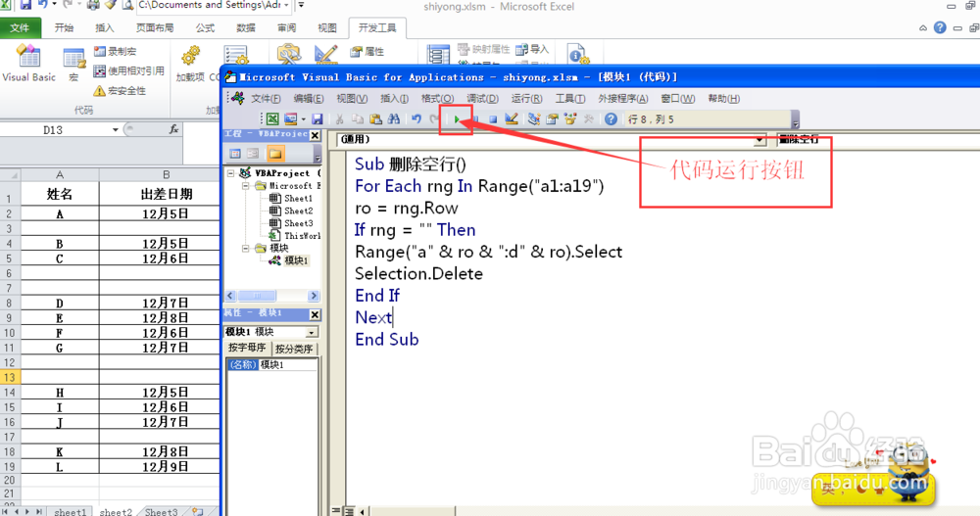Click the Paste clipboard icon in VBA toolbar
The image size is (980, 516).
pyautogui.click(x=375, y=118)
